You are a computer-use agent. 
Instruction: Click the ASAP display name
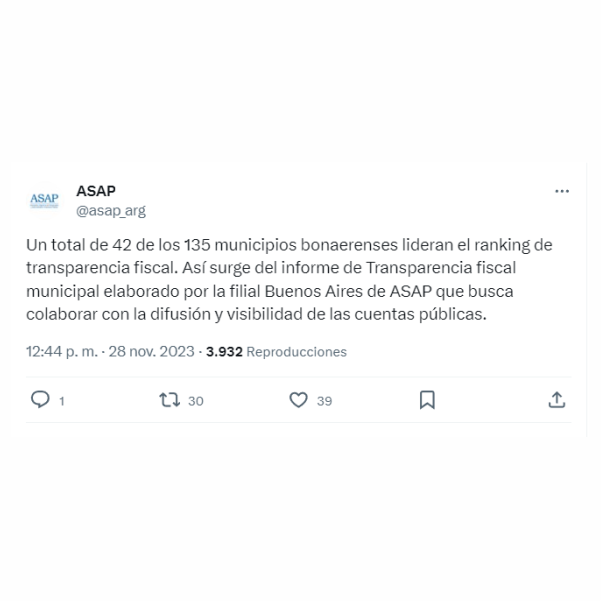tap(96, 191)
